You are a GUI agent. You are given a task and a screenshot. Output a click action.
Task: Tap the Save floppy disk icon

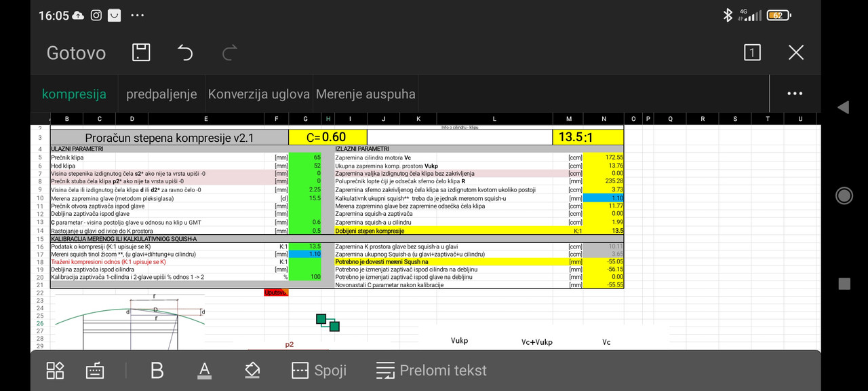point(141,52)
